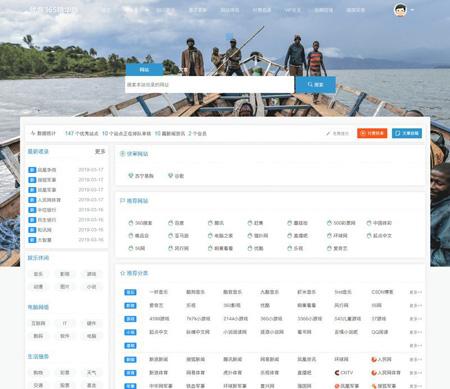The width and height of the screenshot is (450, 389).
Task: Click the icon next to 优酷 in recommended sites
Action: [250, 248]
